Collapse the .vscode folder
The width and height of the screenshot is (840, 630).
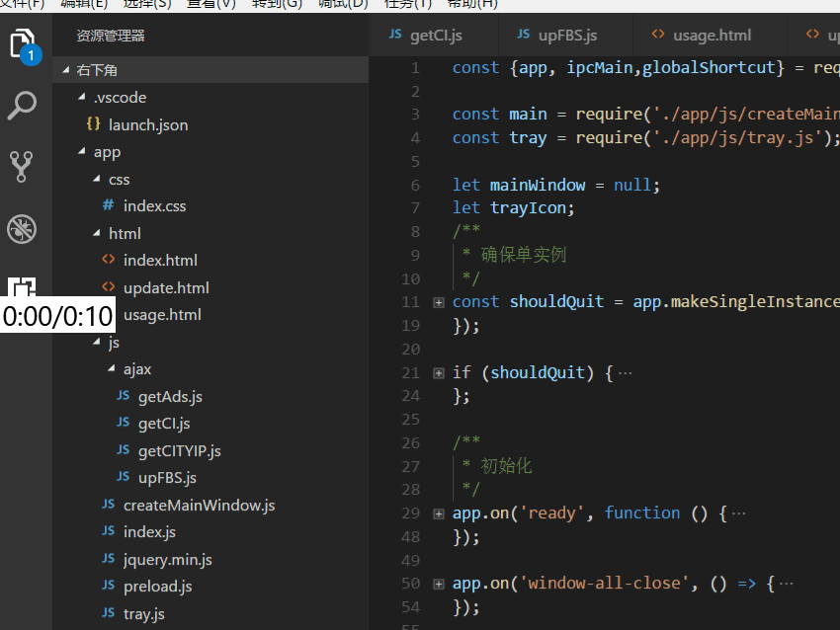click(82, 97)
